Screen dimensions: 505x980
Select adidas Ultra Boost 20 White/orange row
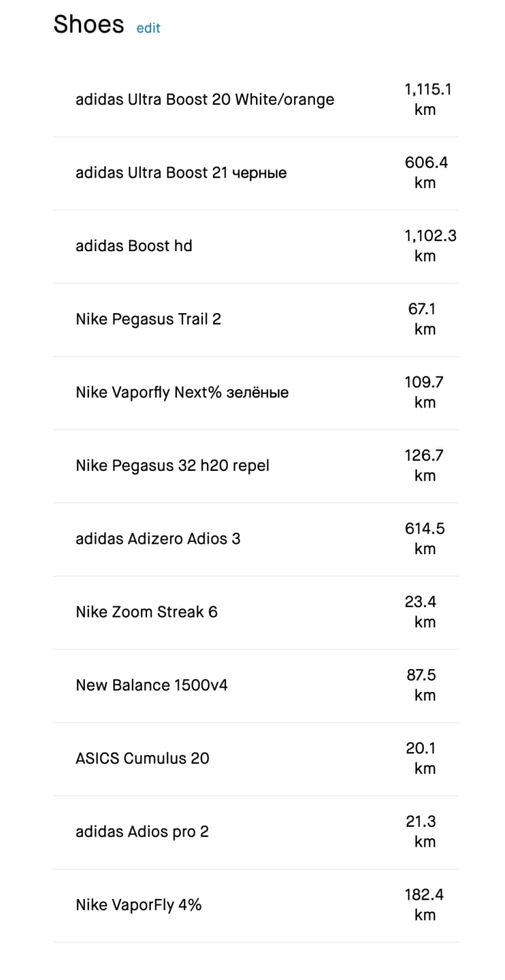coord(205,100)
